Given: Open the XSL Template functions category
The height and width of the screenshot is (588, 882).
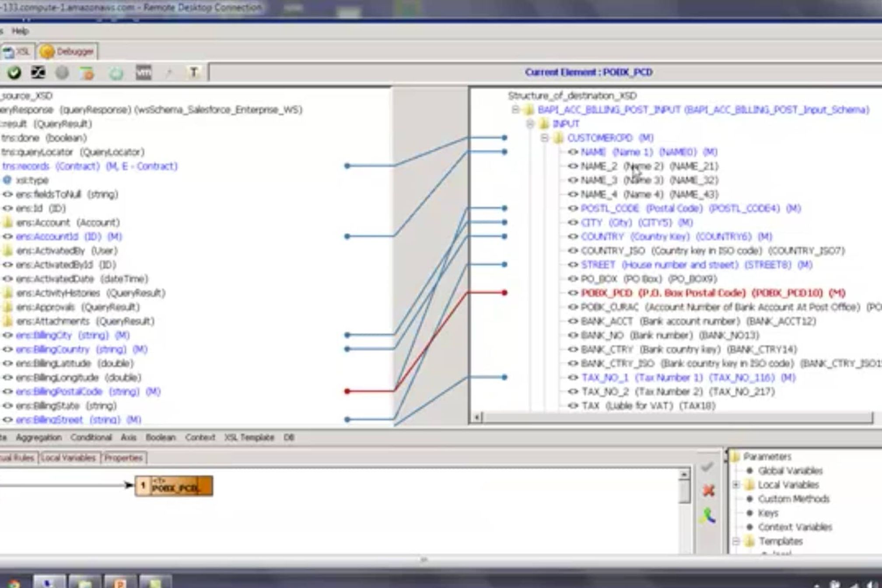Looking at the screenshot, I should click(249, 437).
